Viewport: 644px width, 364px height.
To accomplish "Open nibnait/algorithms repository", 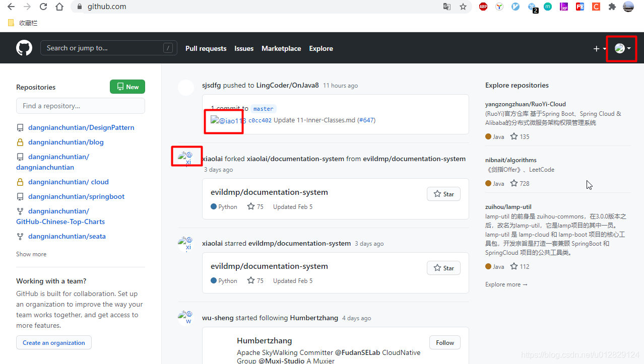I will (x=511, y=160).
